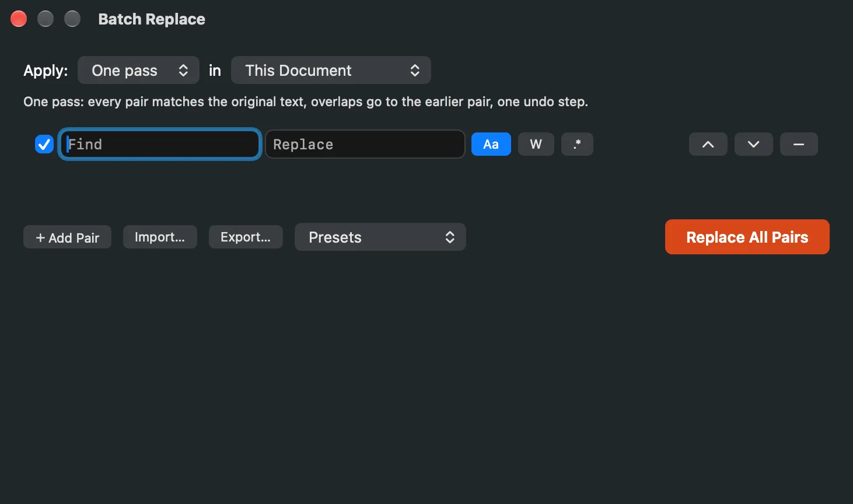The width and height of the screenshot is (853, 504).
Task: Toggle the case-sensitive Aa option
Action: tap(491, 144)
